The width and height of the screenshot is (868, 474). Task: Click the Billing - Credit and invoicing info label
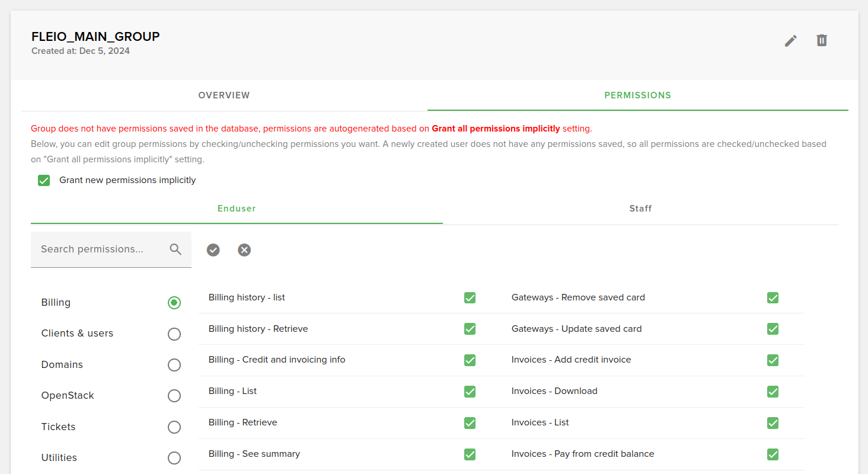[277, 359]
